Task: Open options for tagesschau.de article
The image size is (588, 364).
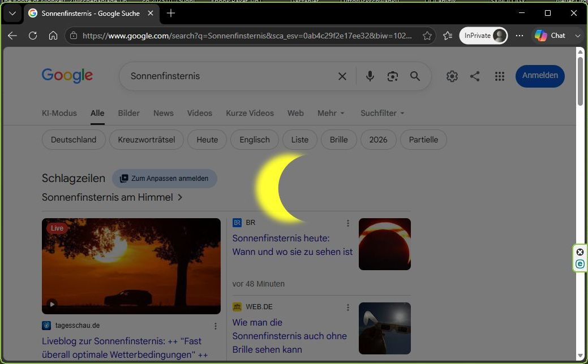Action: point(215,326)
